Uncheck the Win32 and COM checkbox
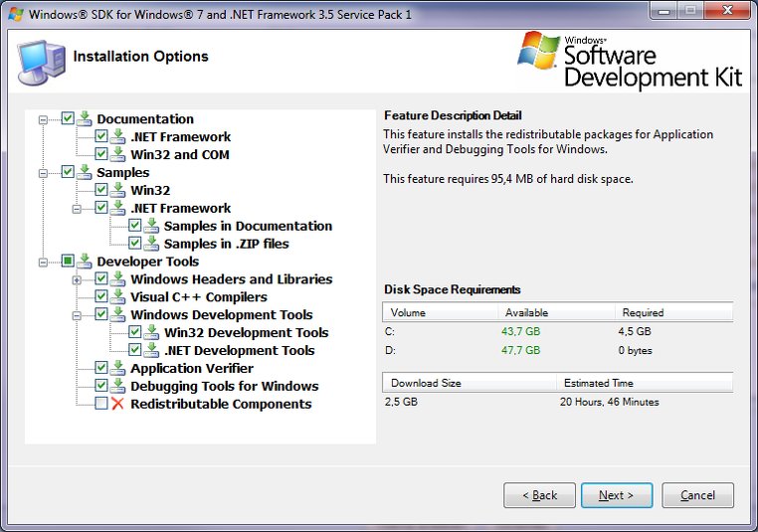 pos(101,154)
